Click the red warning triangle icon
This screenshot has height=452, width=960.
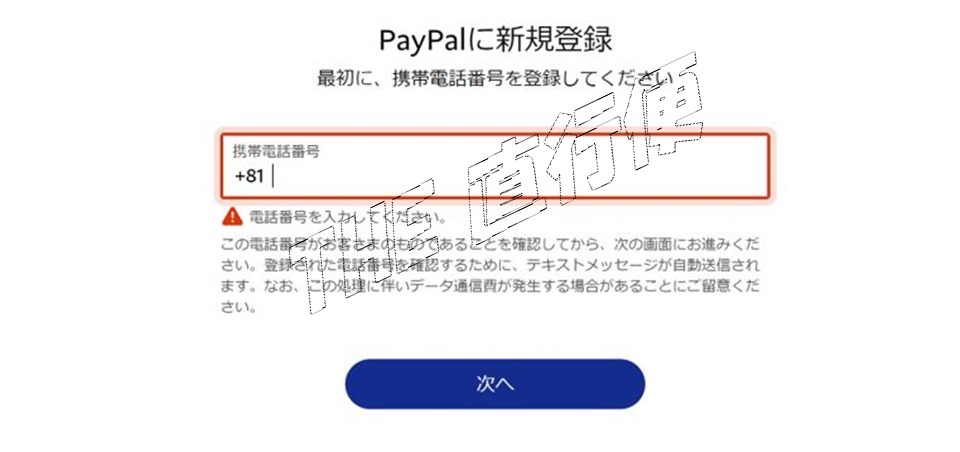232,216
